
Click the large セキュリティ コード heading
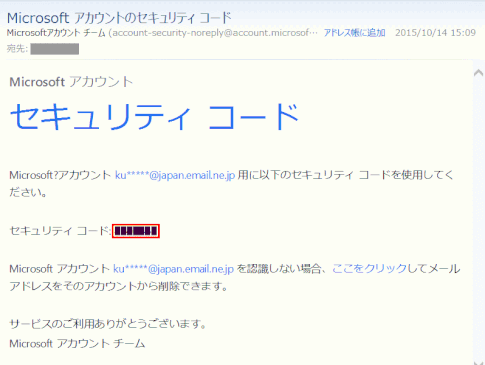(154, 117)
